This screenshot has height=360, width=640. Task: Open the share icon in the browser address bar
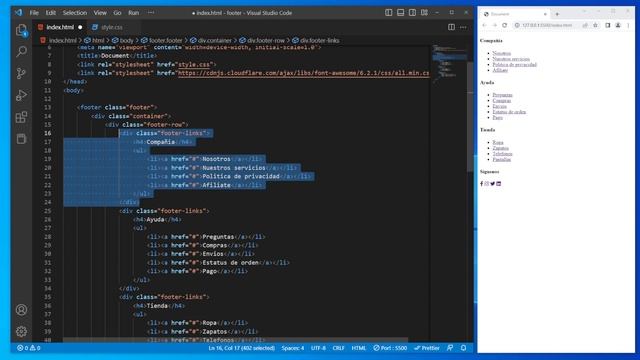pos(585,25)
